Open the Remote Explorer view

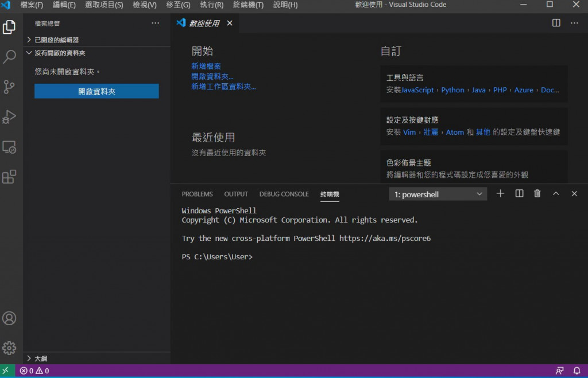[x=9, y=147]
